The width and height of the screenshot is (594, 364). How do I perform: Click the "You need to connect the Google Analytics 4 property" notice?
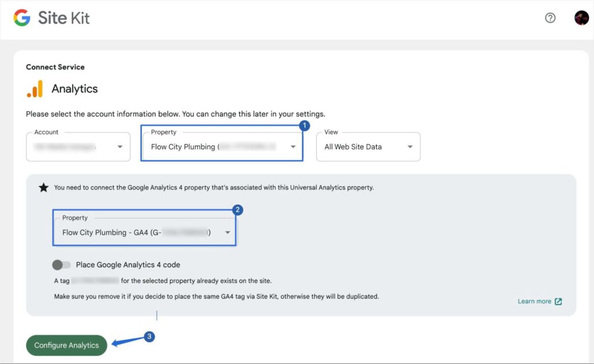pyautogui.click(x=213, y=187)
